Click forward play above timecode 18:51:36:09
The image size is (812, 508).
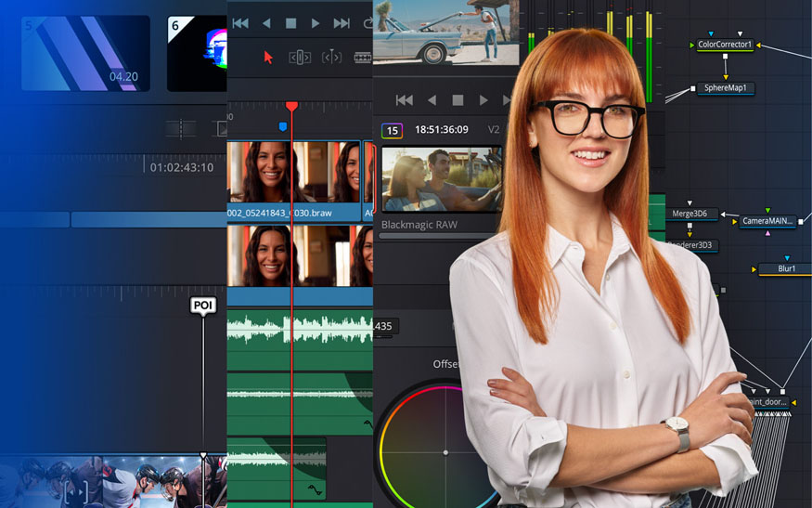[x=483, y=100]
